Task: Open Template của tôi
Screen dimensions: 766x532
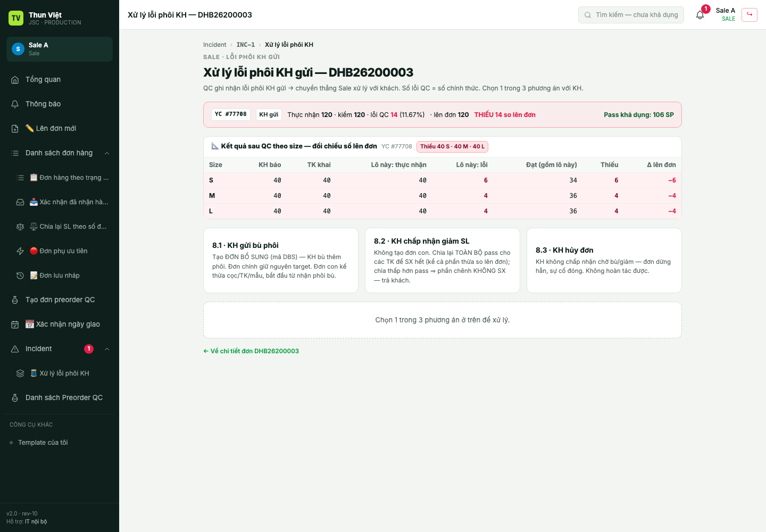Action: [x=43, y=443]
